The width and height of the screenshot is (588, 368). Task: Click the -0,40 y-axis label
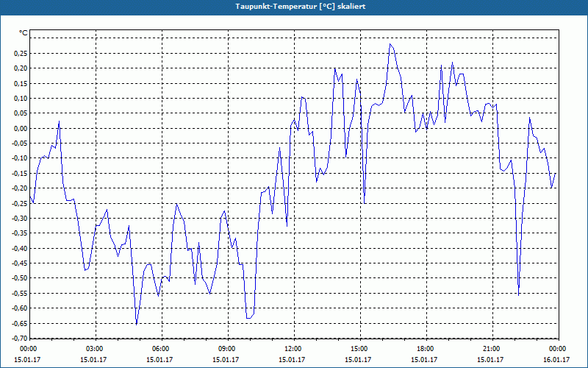click(20, 249)
